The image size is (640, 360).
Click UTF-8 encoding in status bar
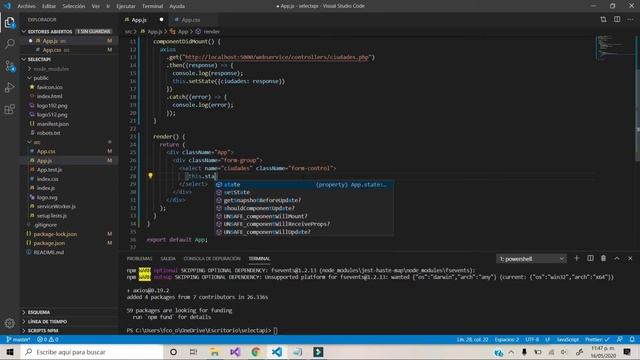pos(532,339)
